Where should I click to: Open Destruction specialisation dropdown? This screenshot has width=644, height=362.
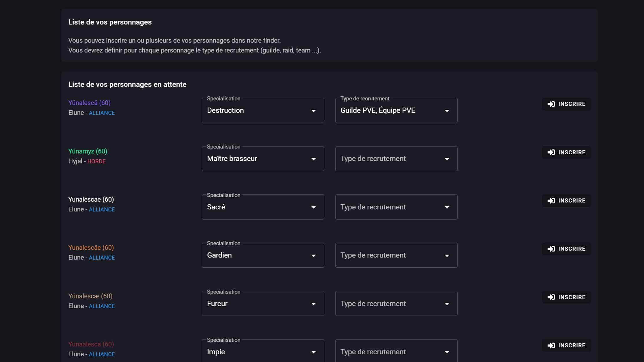point(263,110)
